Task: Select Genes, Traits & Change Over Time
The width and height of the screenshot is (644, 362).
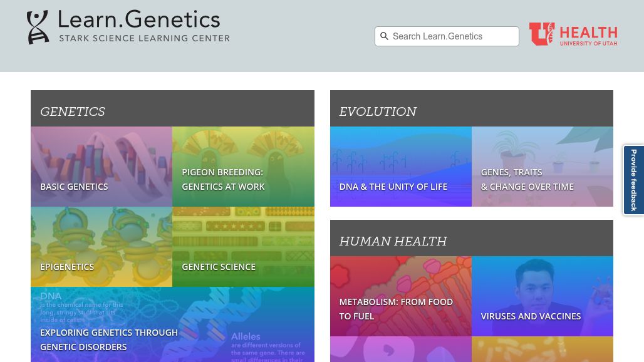Action: click(x=543, y=167)
